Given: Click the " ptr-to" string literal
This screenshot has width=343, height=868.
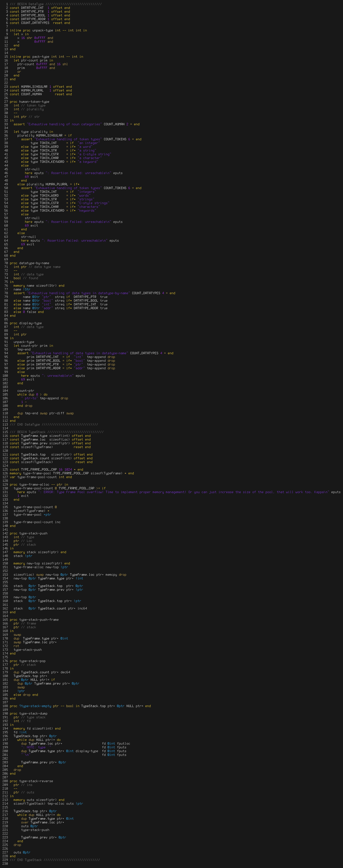Looking at the screenshot, I should 29,398.
